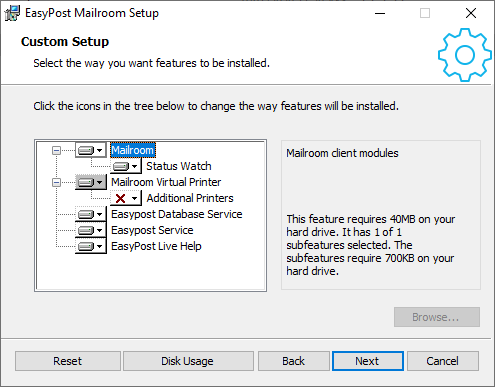
Task: Close the EasyPost Mailroom Setup window
Action: click(471, 13)
